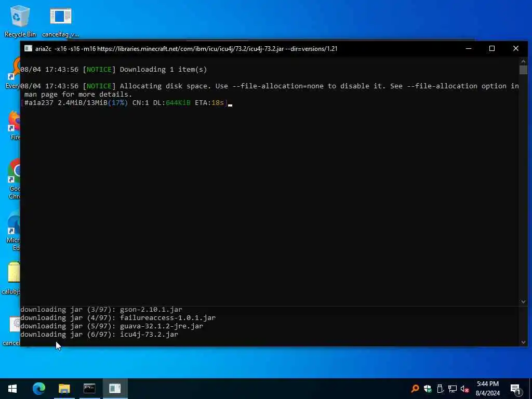Select the cancelfag_v... desktop shortcut
The height and width of the screenshot is (399, 532).
coord(60,21)
